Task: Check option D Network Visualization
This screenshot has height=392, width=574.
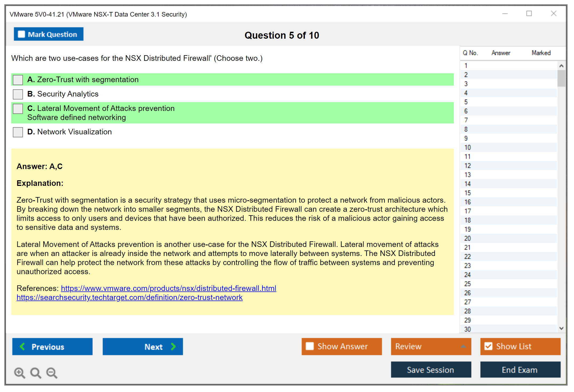Action: point(18,132)
